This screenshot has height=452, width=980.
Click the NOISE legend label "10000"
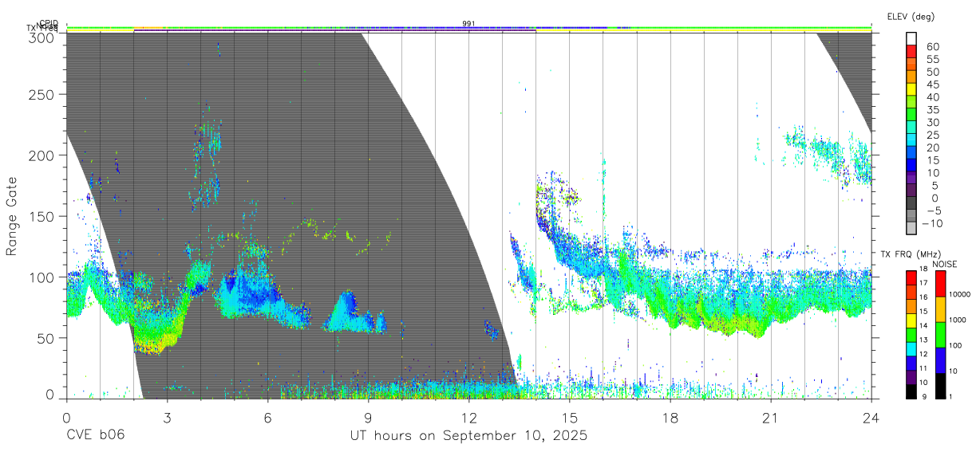961,295
